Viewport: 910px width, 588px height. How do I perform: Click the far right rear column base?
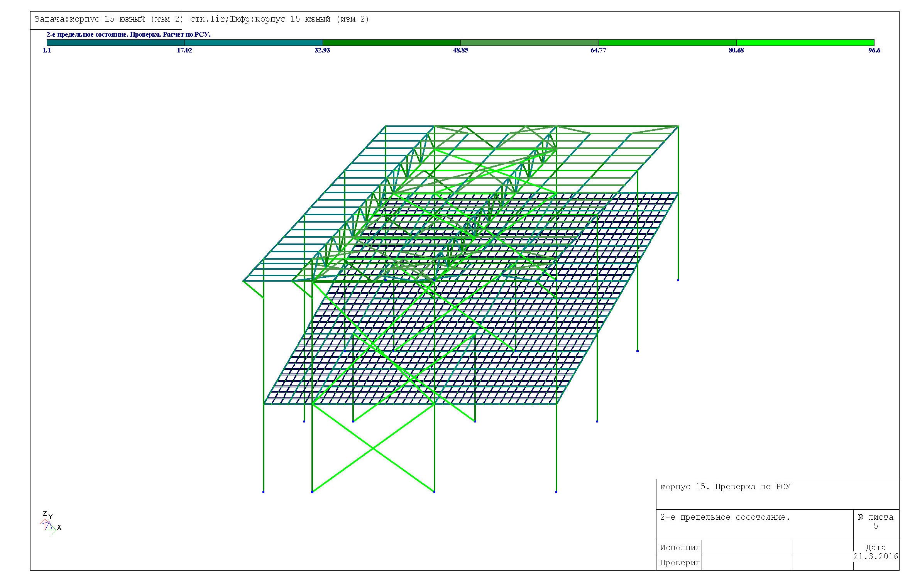(678, 280)
